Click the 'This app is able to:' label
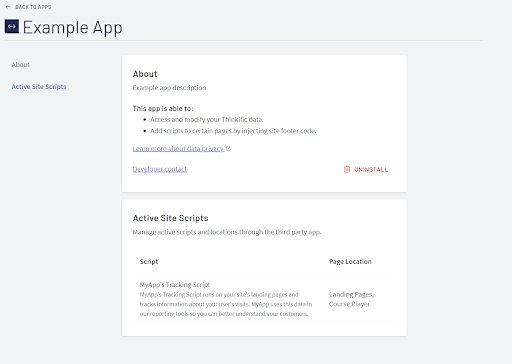Image resolution: width=512 pixels, height=364 pixels. click(x=163, y=109)
